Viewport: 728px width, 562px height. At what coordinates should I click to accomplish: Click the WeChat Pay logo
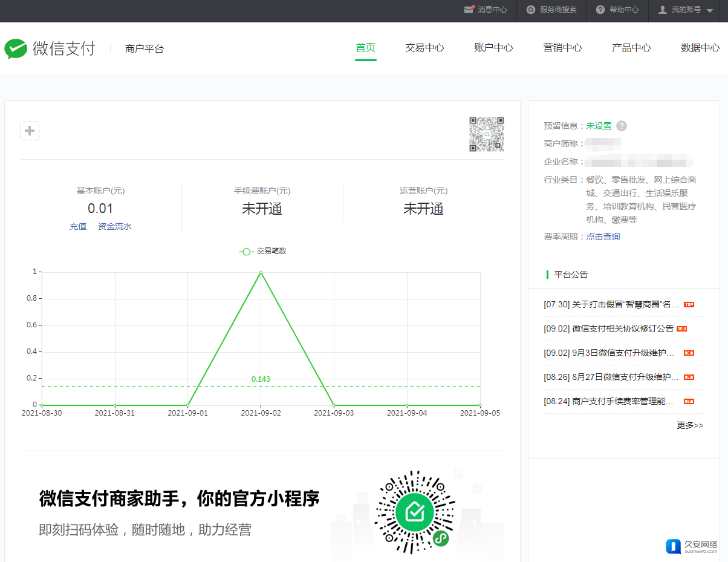[x=50, y=48]
